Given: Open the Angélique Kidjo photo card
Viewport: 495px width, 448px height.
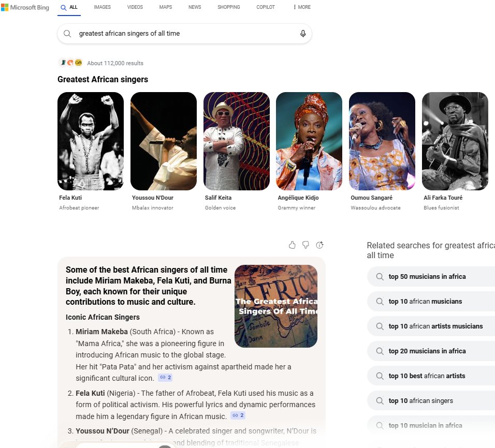Looking at the screenshot, I should (x=309, y=141).
